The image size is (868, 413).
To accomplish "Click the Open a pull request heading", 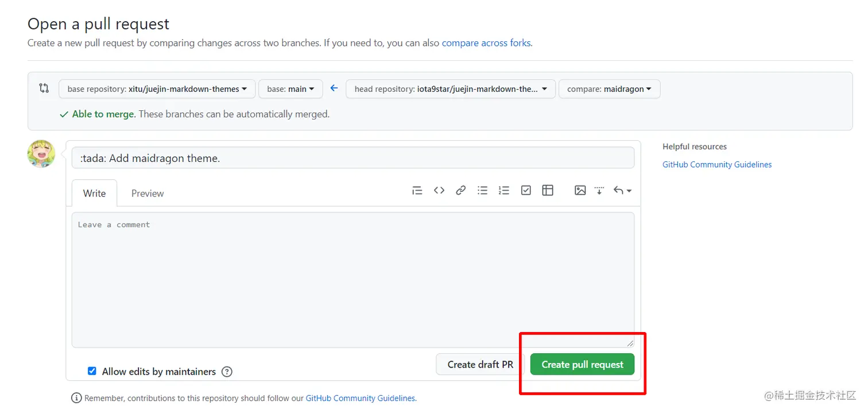I will [99, 24].
